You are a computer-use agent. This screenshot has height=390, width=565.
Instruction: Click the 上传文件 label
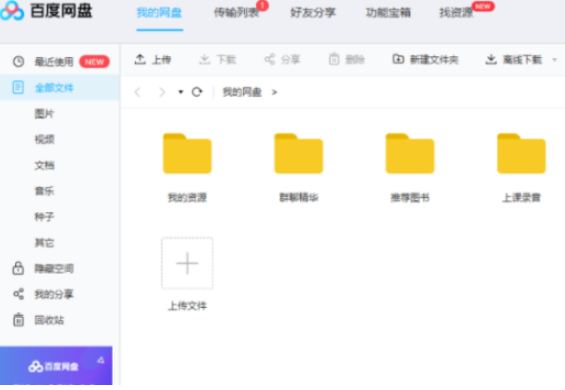(x=187, y=306)
